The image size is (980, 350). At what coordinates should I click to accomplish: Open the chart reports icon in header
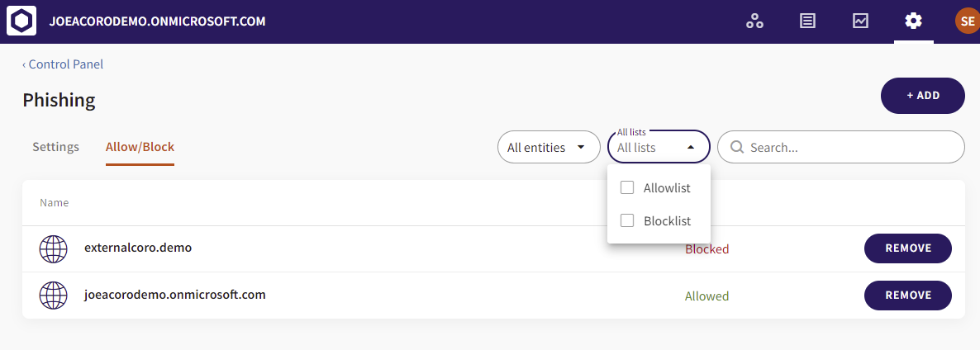pyautogui.click(x=861, y=21)
